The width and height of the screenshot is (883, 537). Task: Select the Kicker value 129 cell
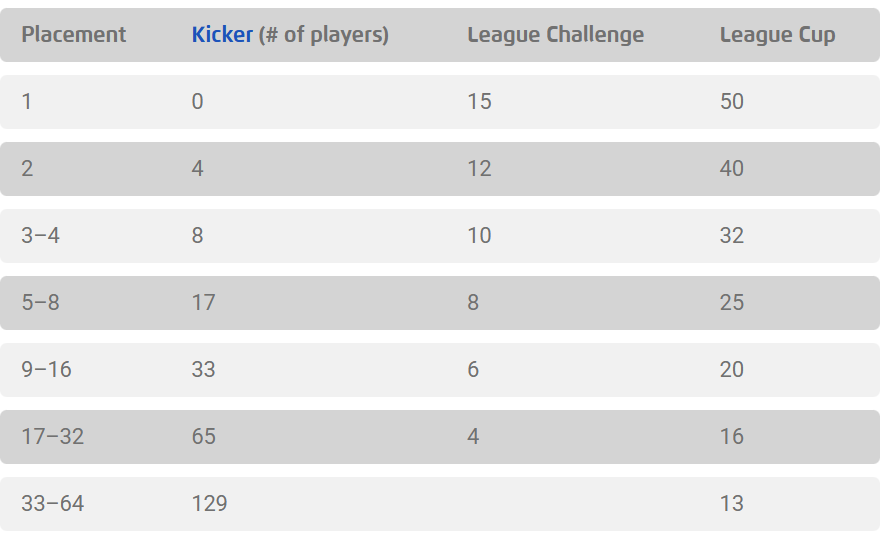pyautogui.click(x=209, y=504)
